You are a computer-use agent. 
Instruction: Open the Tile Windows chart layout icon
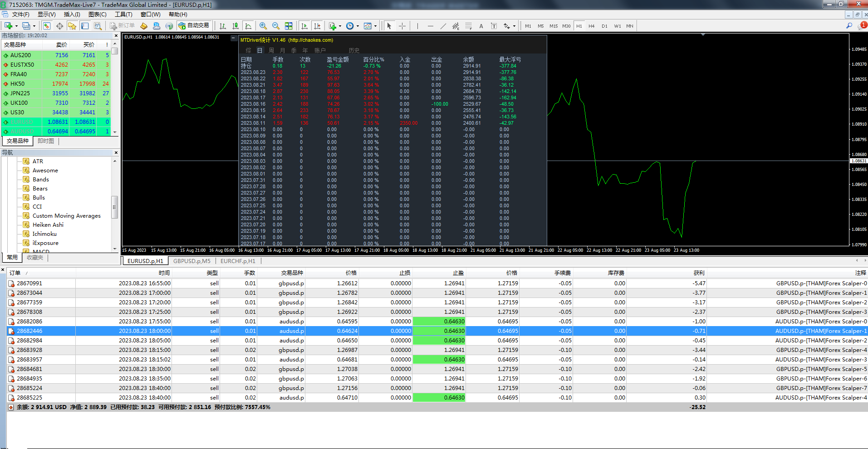tap(289, 26)
